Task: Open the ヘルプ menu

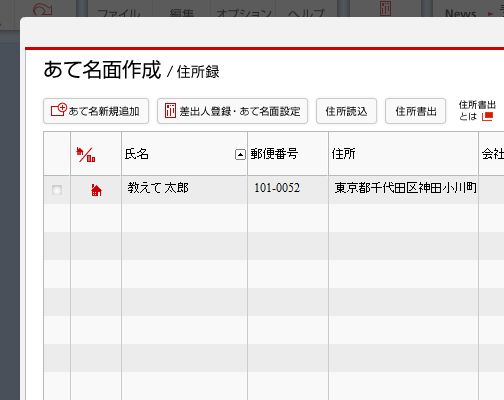Action: (306, 13)
